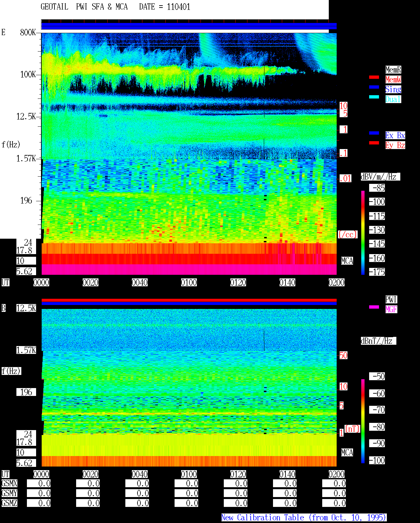Select the red 50 tick label
The image size is (420, 523).
(x=343, y=355)
